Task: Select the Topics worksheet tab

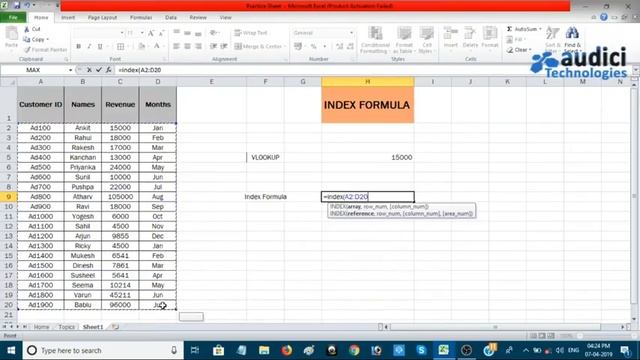Action: point(66,327)
